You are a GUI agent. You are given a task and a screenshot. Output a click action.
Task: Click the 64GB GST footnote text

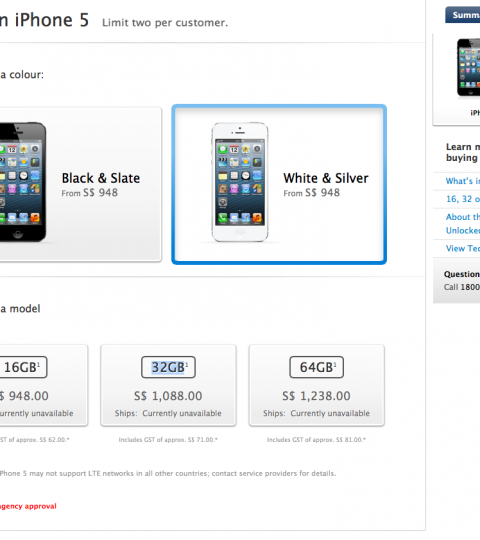[x=316, y=440]
